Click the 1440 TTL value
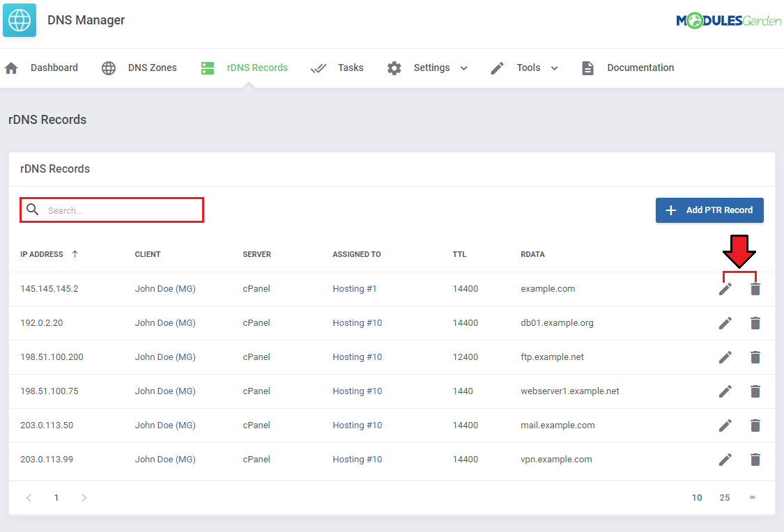Viewport: 784px width, 532px height. tap(463, 391)
